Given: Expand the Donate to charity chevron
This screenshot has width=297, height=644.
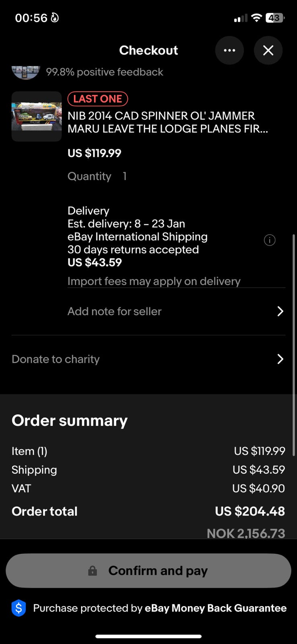Looking at the screenshot, I should click(x=280, y=359).
